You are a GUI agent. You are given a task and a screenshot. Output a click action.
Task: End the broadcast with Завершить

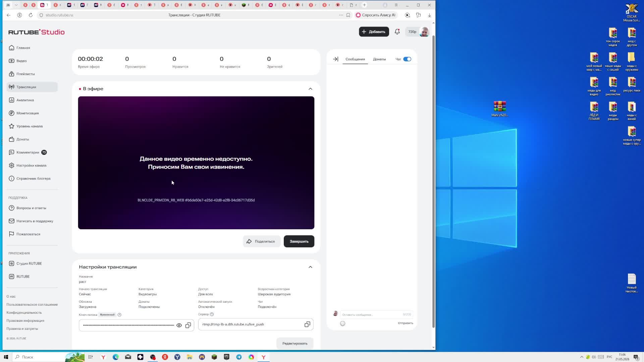tap(299, 242)
